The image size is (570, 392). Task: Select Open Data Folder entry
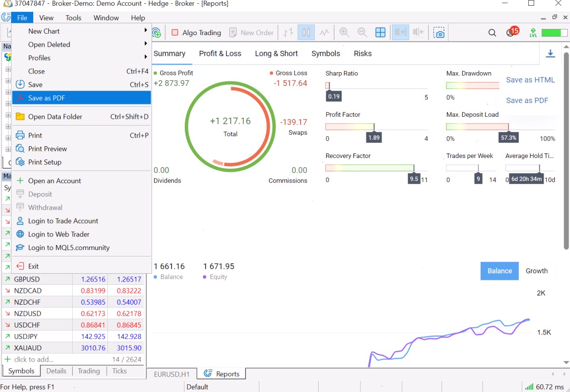pyautogui.click(x=81, y=117)
